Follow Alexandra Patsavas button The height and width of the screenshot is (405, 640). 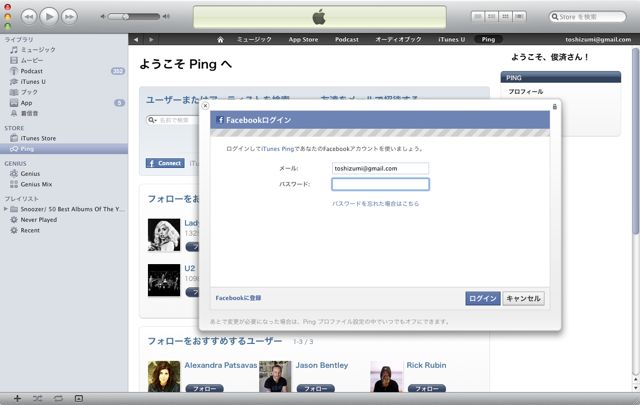click(204, 388)
